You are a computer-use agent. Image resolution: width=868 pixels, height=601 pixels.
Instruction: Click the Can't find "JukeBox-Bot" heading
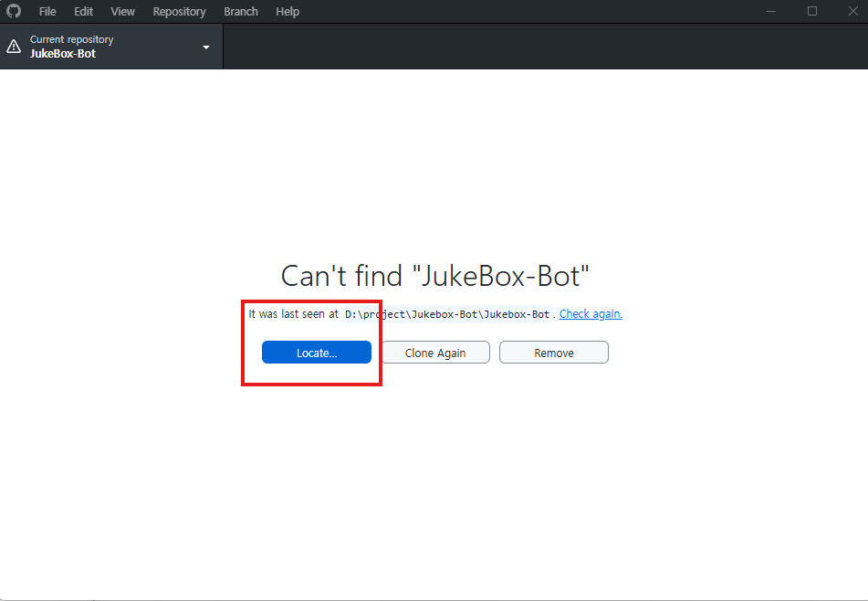[x=435, y=276]
